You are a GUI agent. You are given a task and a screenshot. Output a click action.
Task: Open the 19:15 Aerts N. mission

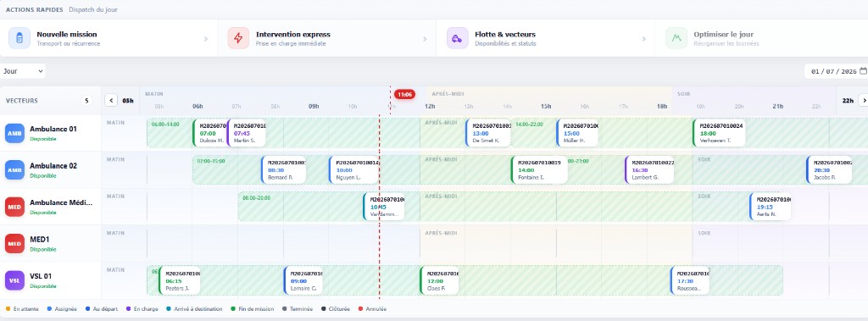click(x=771, y=207)
